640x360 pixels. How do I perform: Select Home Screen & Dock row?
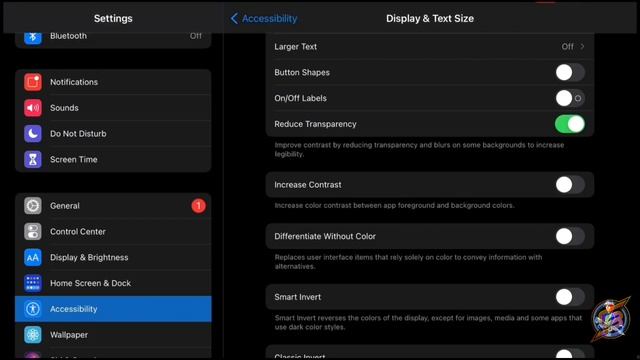113,283
